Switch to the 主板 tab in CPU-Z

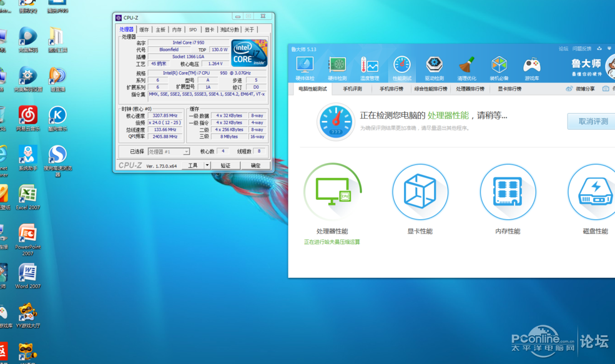coord(160,30)
